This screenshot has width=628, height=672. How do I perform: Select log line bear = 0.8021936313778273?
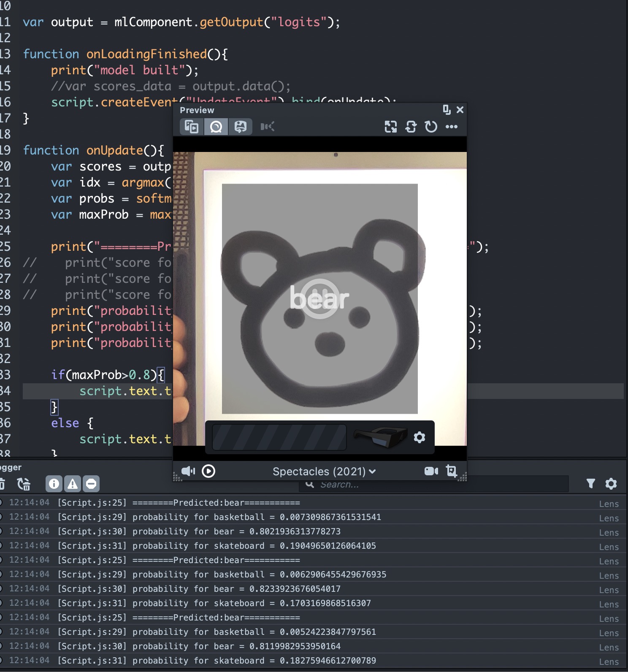(x=314, y=531)
